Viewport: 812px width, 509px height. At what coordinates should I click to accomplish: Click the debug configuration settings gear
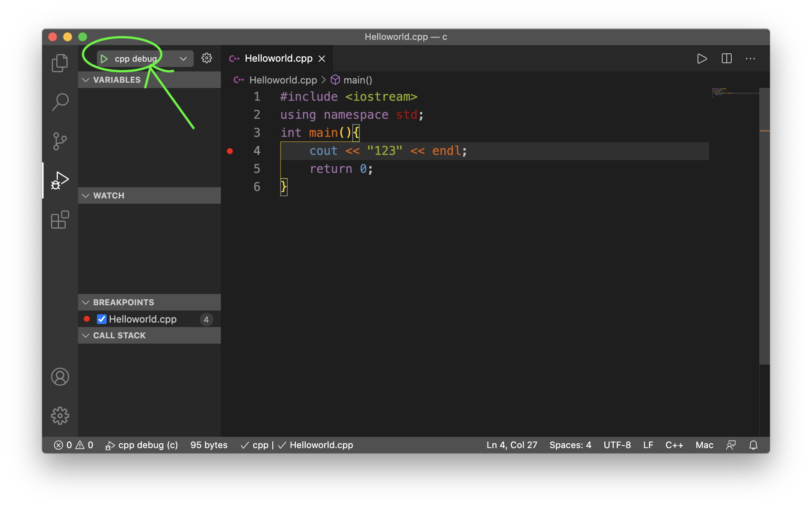coord(207,58)
